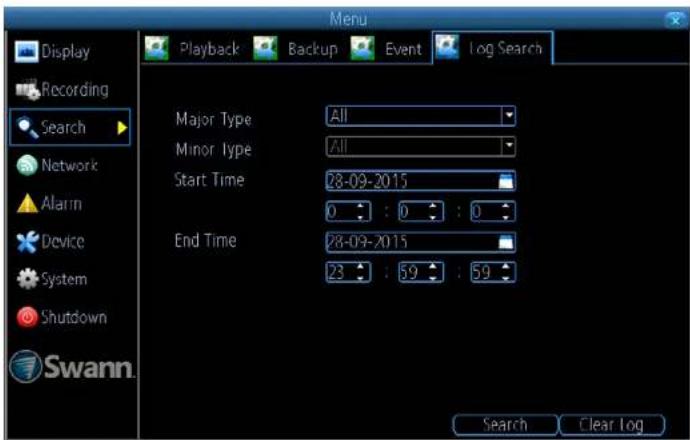Open the Device tools icon
The image size is (690, 440).
coord(27,242)
